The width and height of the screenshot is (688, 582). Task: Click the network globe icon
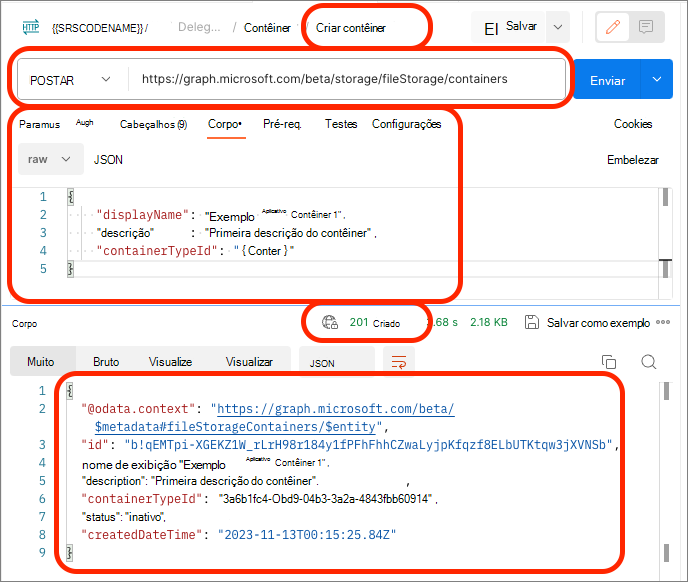329,322
